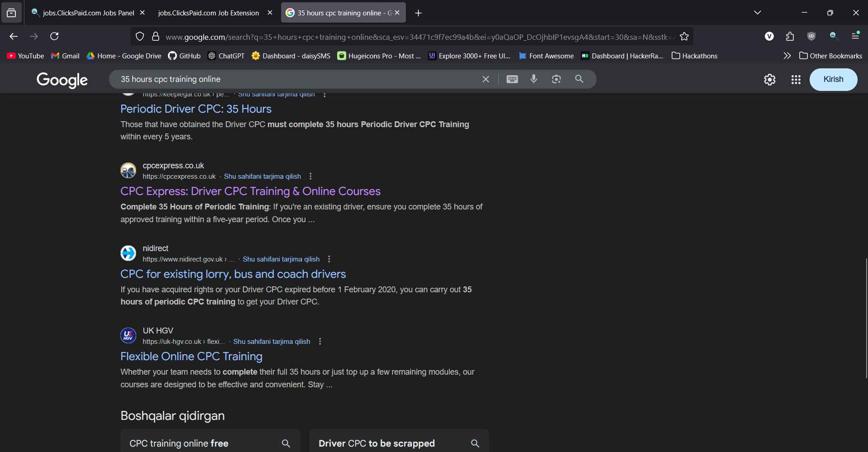This screenshot has width=868, height=452.
Task: Click the UK HGV site favicon
Action: (x=129, y=336)
